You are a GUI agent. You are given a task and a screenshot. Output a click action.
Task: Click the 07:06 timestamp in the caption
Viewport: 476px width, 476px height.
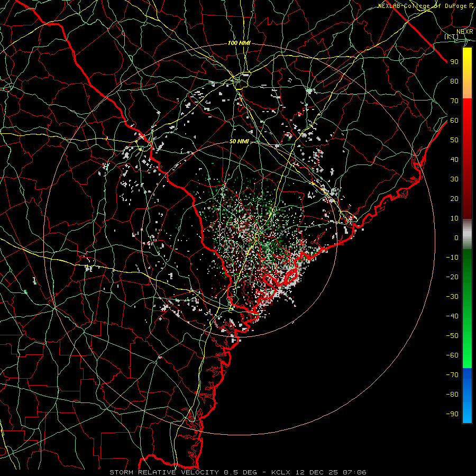(354, 472)
